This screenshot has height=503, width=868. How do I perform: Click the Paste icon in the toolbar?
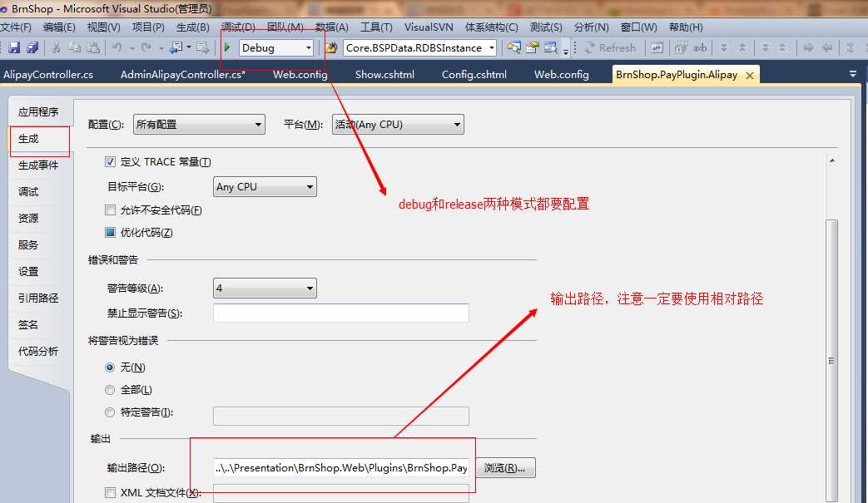pyautogui.click(x=93, y=47)
